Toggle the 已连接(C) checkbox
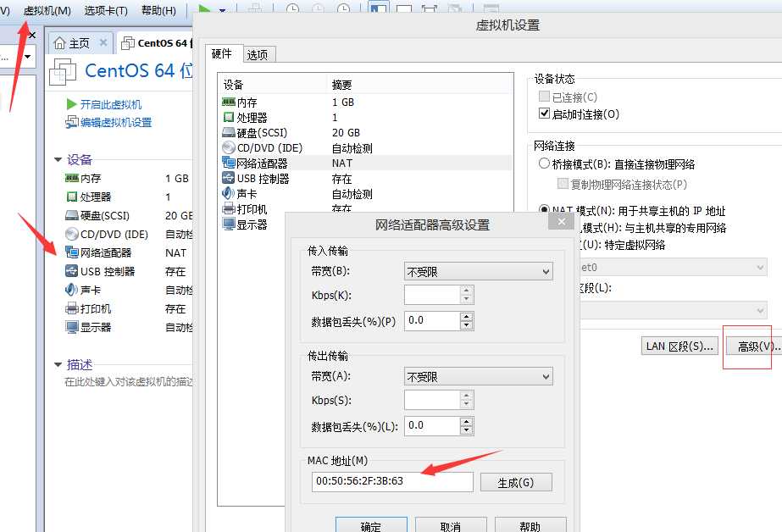 click(544, 97)
